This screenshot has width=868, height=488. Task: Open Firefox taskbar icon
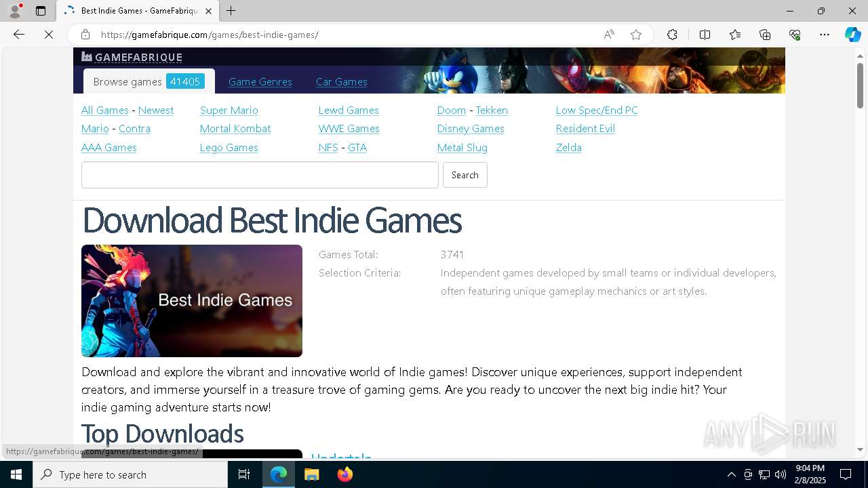pos(344,474)
